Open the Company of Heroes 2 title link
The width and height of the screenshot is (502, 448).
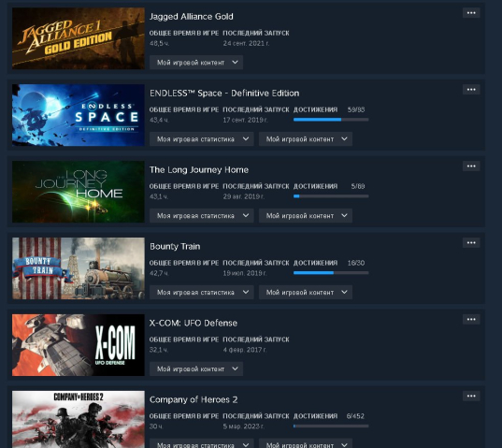click(194, 399)
